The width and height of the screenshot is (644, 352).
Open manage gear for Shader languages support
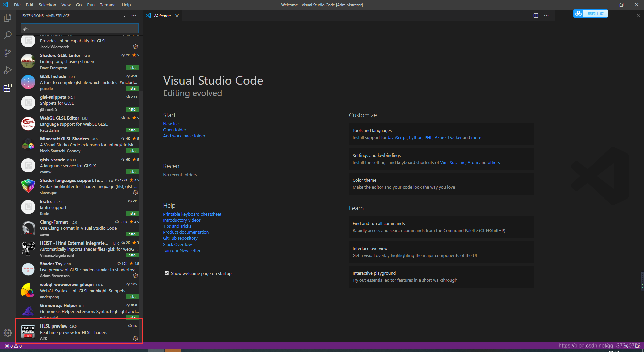pos(136,192)
